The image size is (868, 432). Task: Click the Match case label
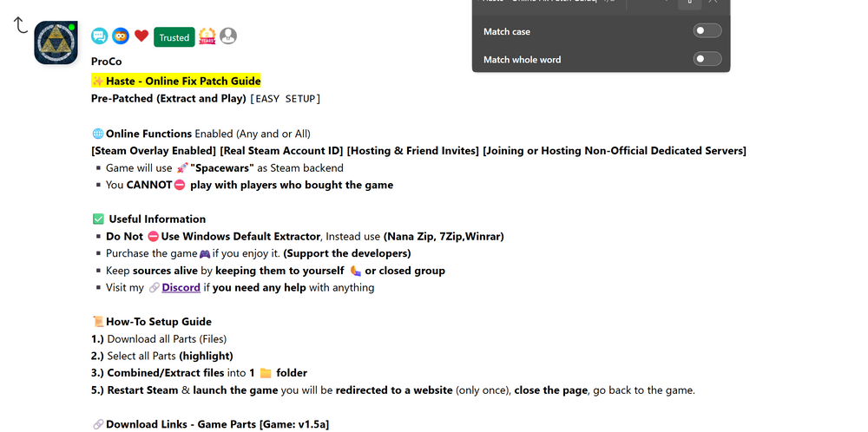(507, 31)
